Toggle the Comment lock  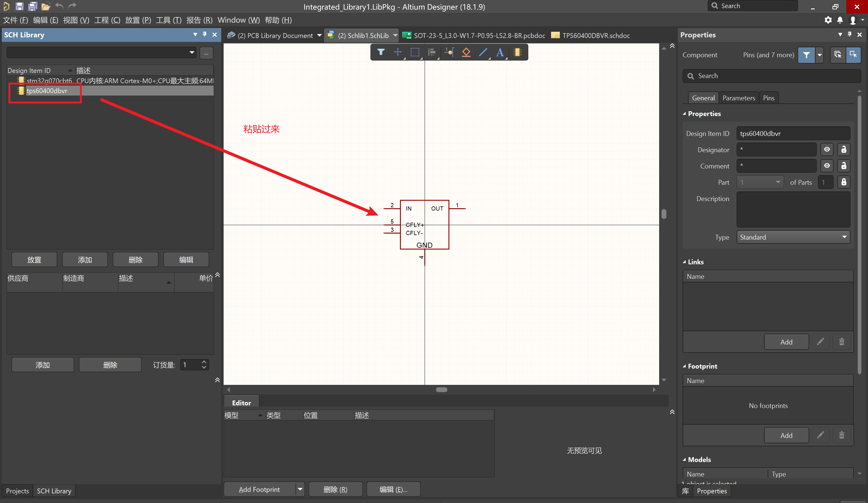coord(844,166)
